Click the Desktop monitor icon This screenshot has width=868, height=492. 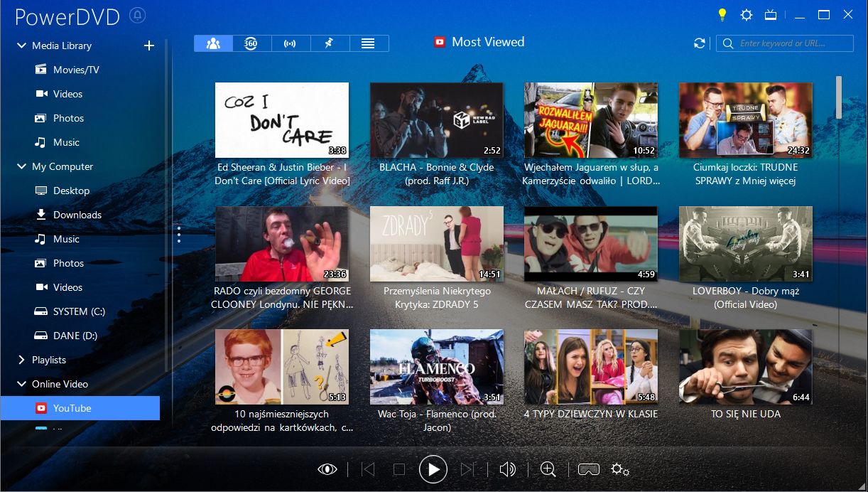coord(41,191)
